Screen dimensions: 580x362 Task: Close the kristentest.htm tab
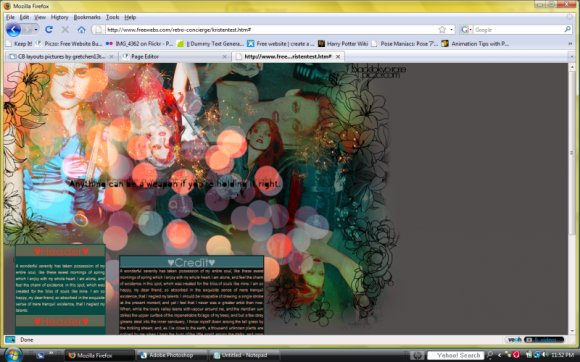[x=338, y=57]
